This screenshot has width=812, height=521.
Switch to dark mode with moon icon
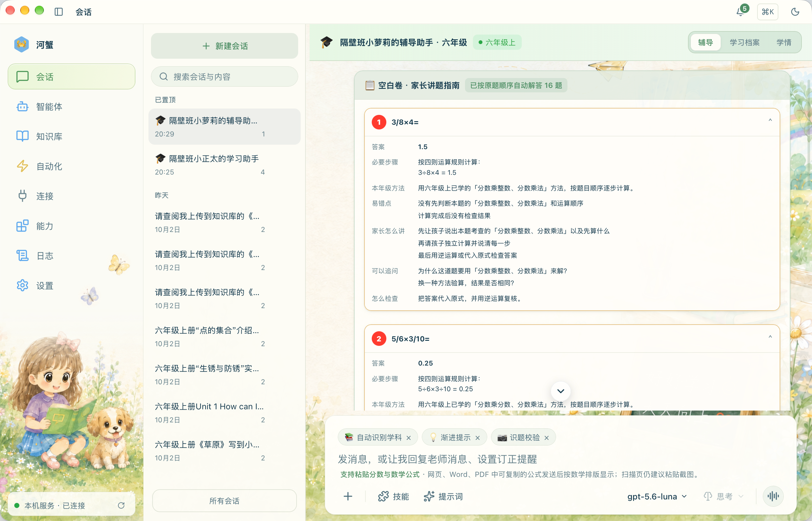[x=795, y=12]
